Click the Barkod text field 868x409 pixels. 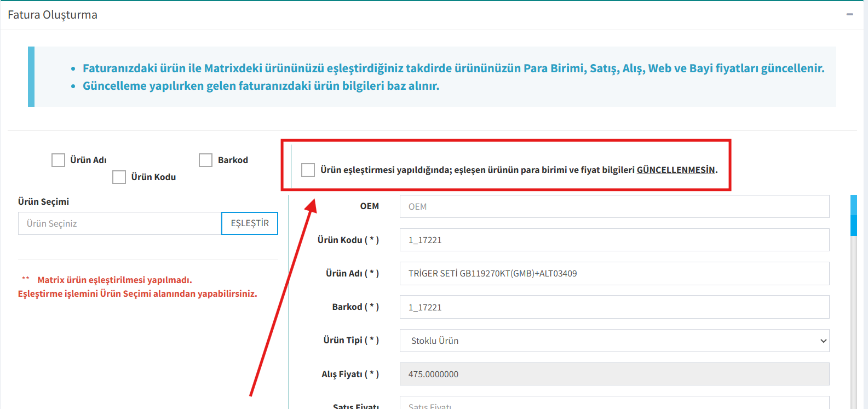point(614,307)
